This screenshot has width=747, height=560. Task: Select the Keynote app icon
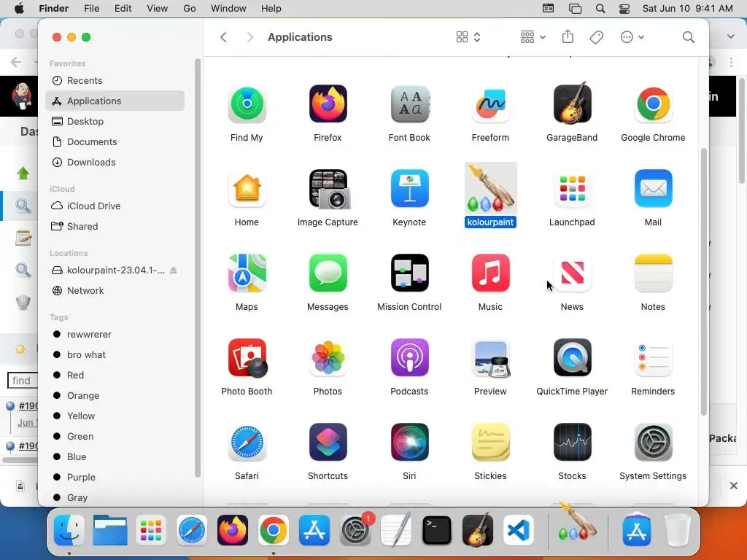click(x=409, y=189)
